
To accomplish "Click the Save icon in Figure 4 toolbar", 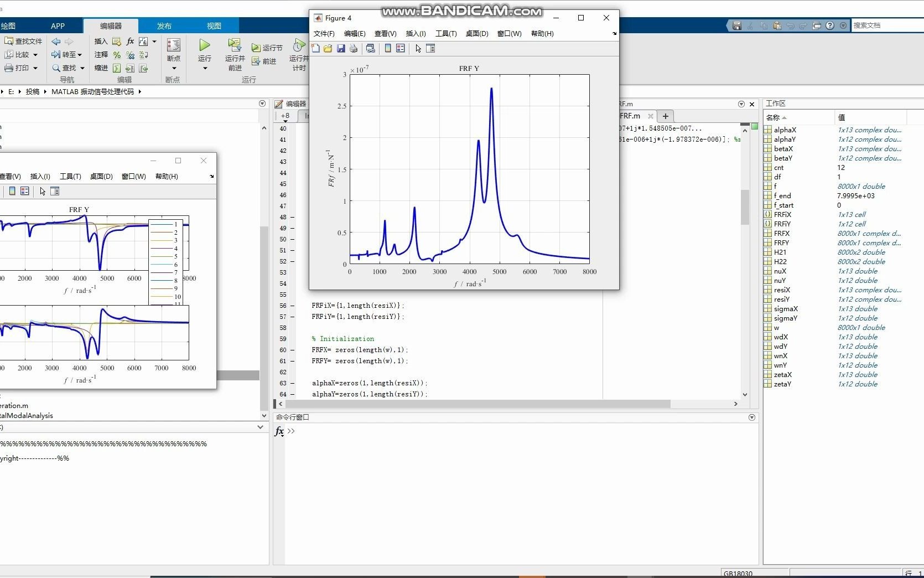I will [x=340, y=48].
